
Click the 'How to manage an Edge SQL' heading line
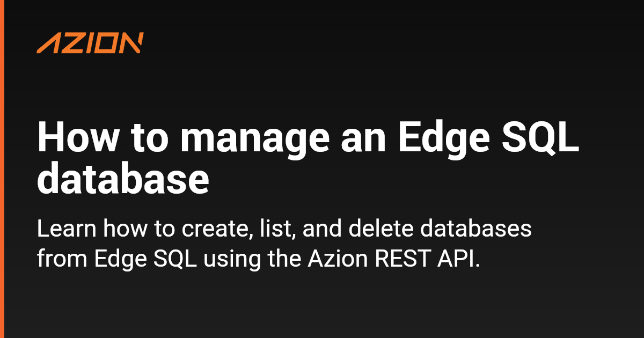click(x=309, y=139)
